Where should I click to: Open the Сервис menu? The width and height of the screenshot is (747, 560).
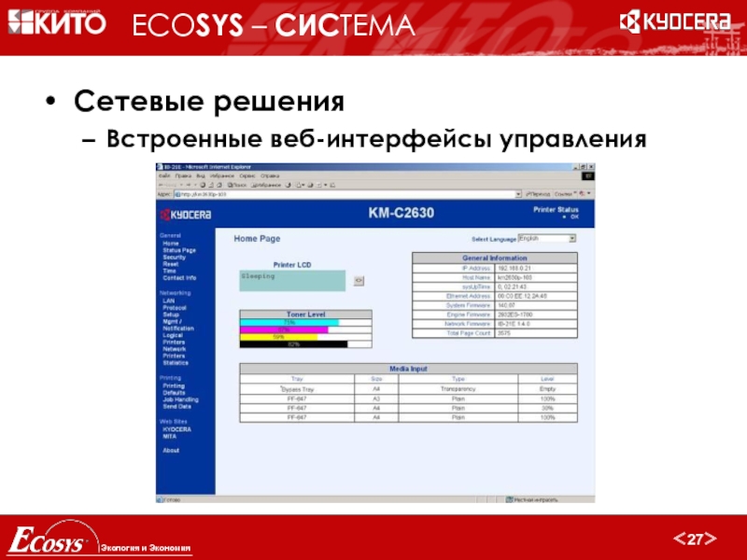[x=247, y=175]
